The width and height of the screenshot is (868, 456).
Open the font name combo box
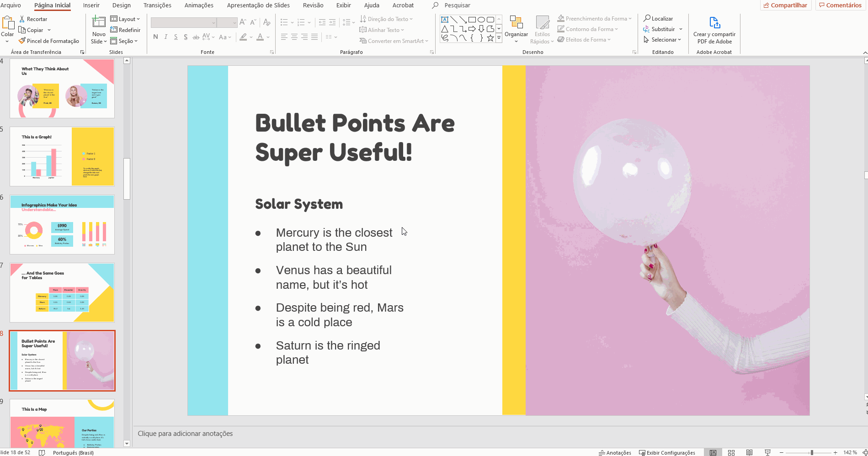coord(183,22)
